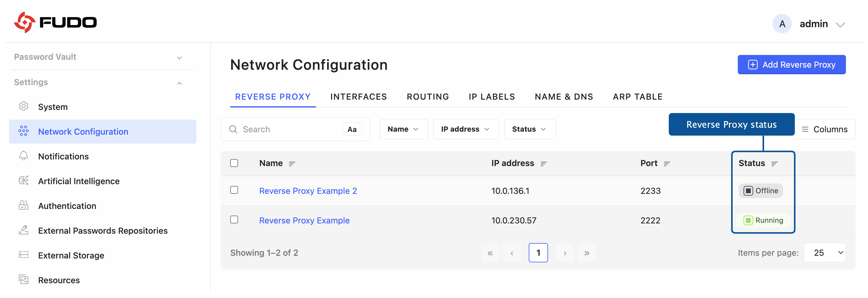868x298 pixels.
Task: Click the Artificial Intelligence brain icon
Action: [23, 181]
